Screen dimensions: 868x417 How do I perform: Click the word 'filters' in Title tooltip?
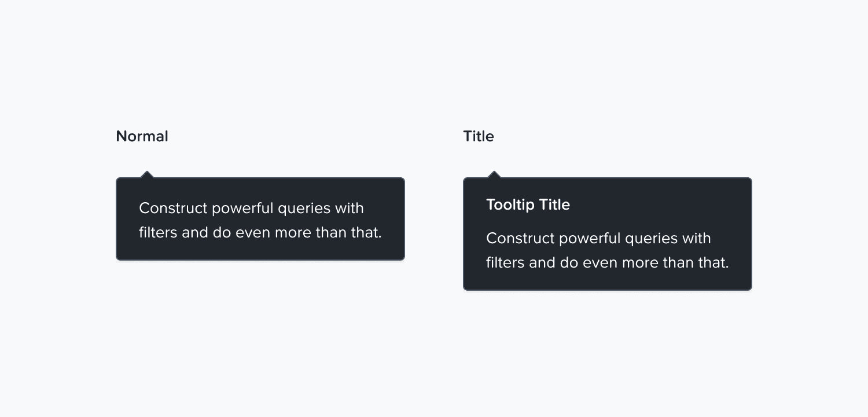pos(505,262)
